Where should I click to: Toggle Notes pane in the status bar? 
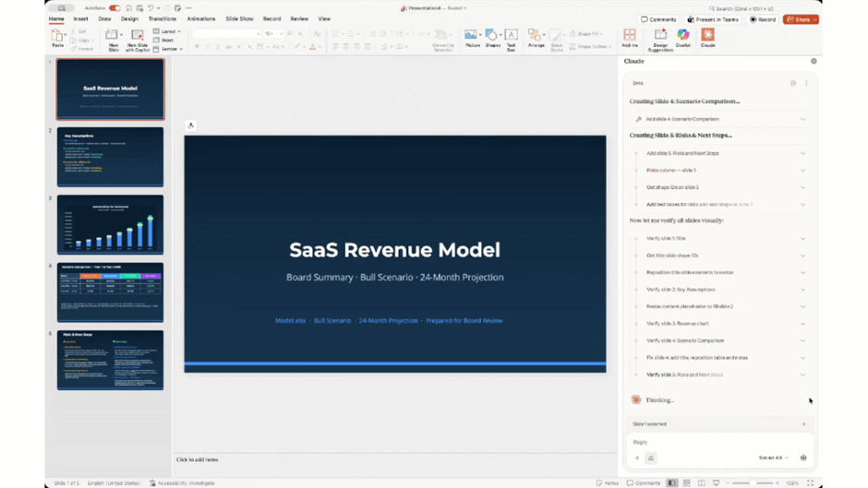[607, 482]
